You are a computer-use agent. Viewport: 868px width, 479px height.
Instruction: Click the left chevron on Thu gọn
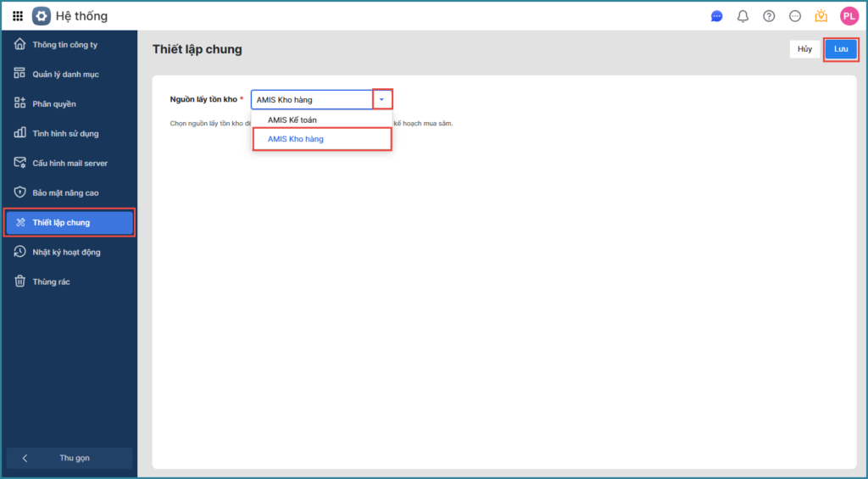click(25, 458)
